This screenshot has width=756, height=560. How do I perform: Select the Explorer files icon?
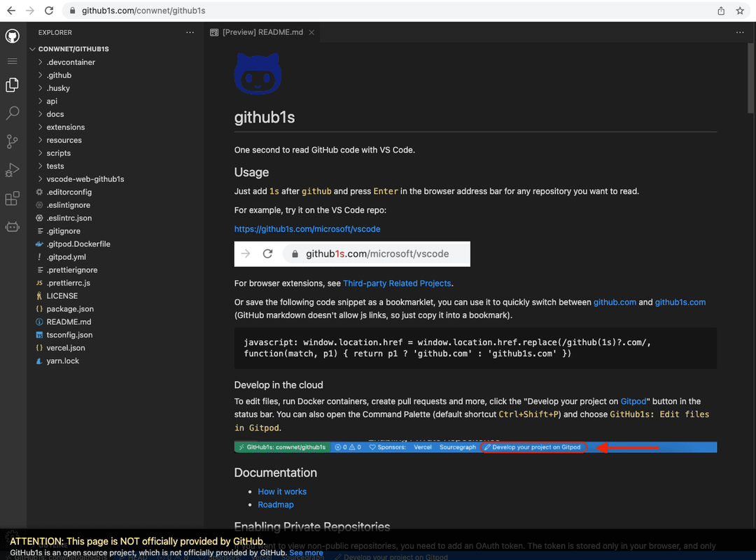[x=11, y=85]
